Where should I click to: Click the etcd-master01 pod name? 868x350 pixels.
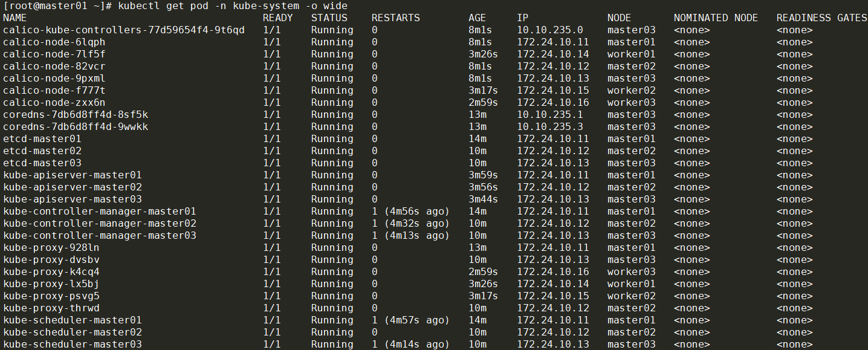point(42,139)
